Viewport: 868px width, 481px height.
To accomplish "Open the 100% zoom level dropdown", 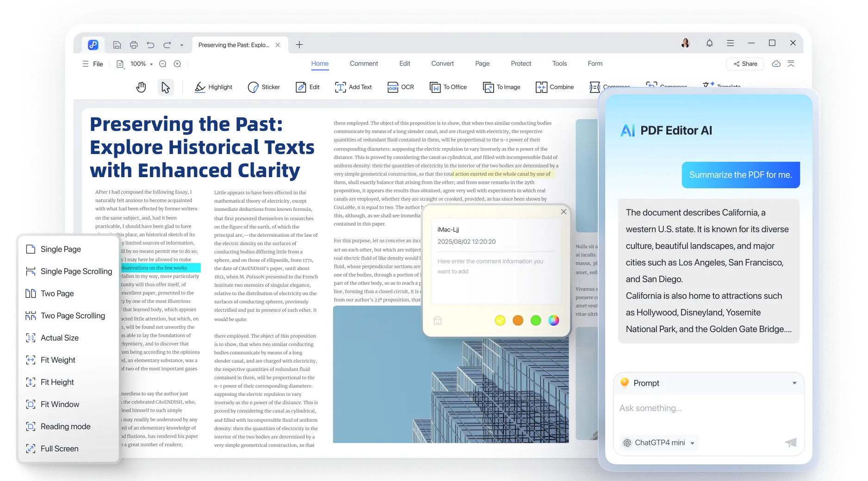I will tap(142, 64).
